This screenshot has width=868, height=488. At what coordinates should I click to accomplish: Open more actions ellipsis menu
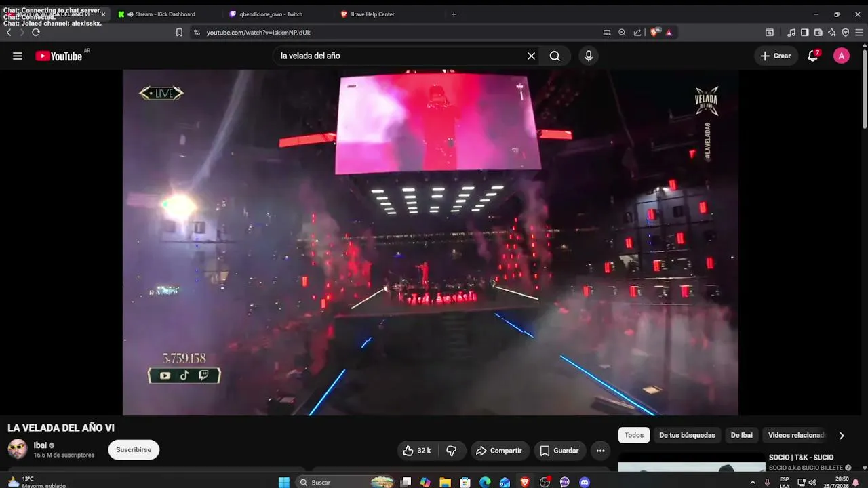tap(600, 451)
